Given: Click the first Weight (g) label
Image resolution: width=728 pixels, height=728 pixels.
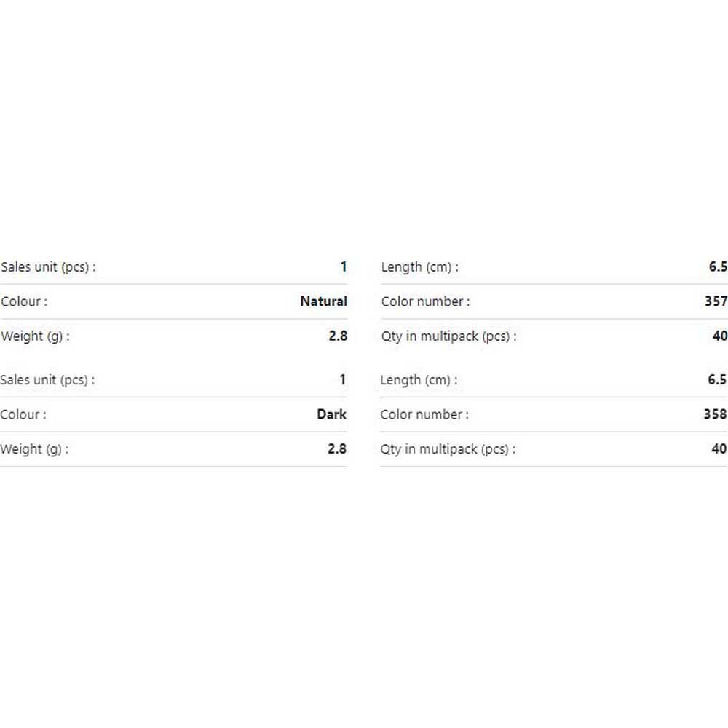Looking at the screenshot, I should point(35,336).
